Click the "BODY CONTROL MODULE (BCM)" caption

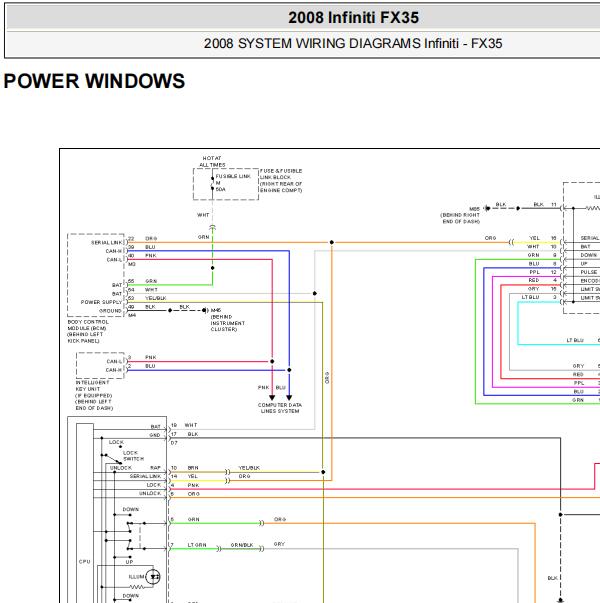[88, 331]
